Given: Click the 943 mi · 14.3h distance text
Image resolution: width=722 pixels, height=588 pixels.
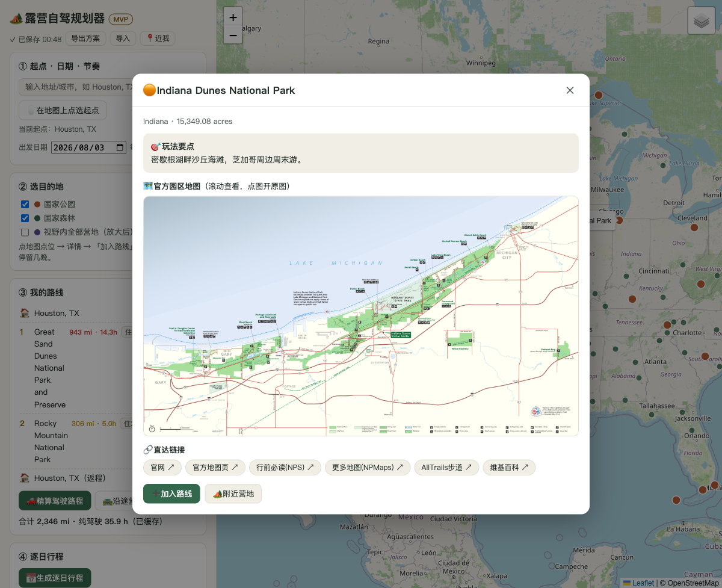Looking at the screenshot, I should tap(93, 332).
